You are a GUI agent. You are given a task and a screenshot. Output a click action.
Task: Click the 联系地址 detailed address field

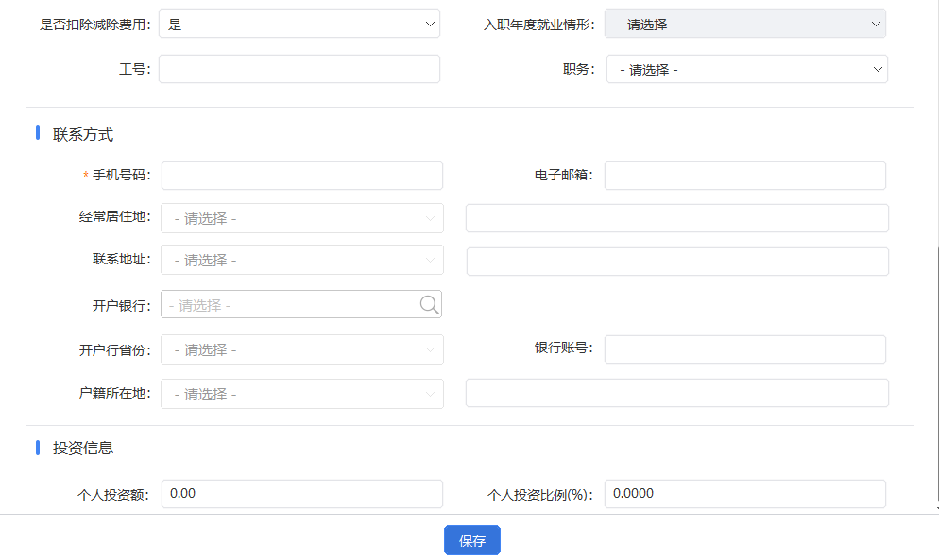pyautogui.click(x=677, y=262)
